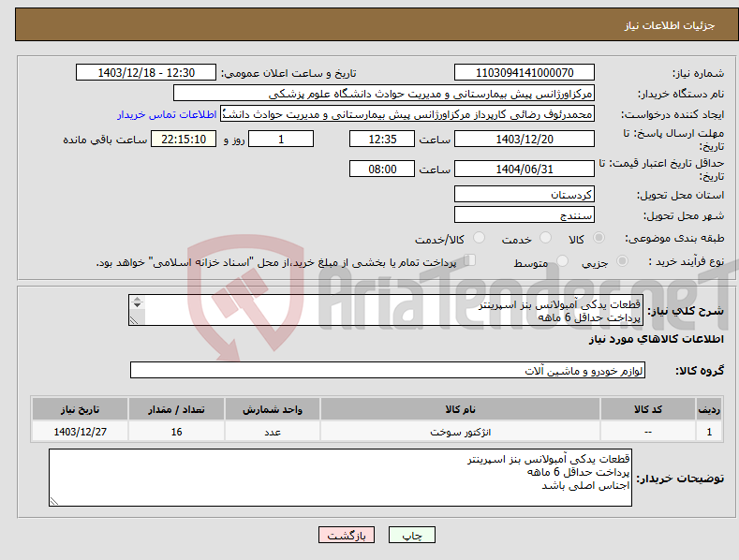
Task: Open the اطلاعات تماس خریدار link
Action: coord(167,114)
